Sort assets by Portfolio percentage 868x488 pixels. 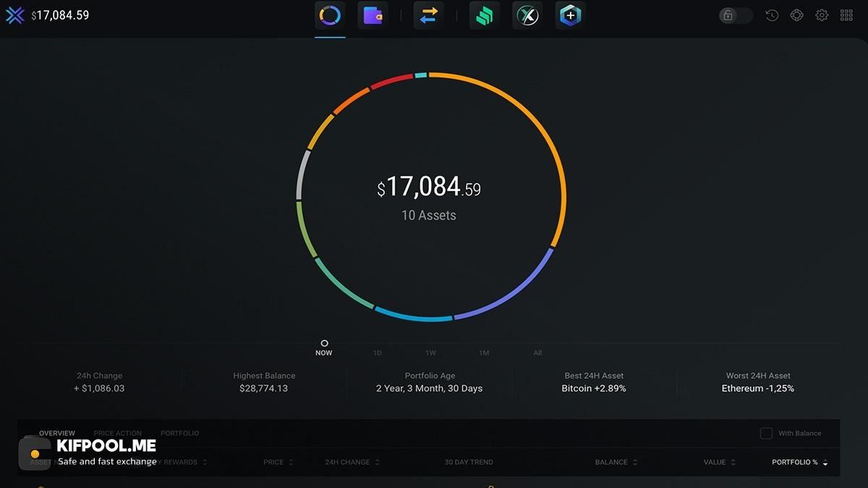coord(793,462)
